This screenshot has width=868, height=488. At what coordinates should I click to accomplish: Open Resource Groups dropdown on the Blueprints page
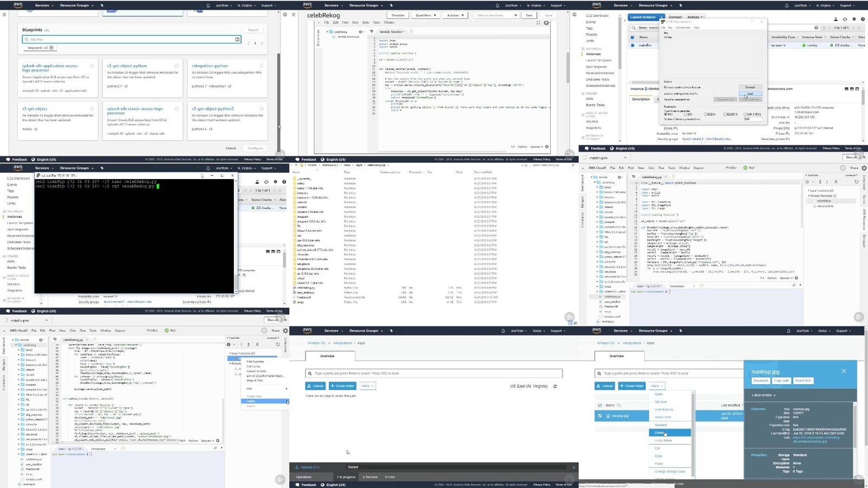pos(76,5)
